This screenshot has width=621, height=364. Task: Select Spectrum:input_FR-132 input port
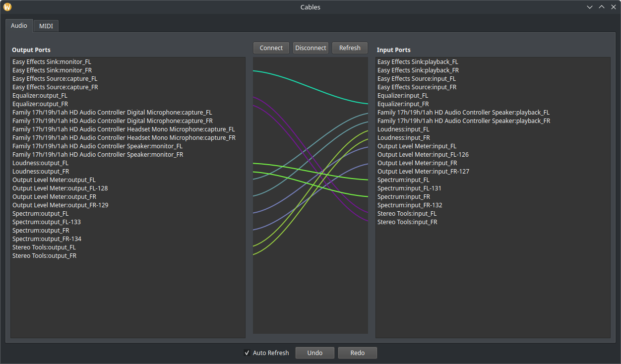pyautogui.click(x=409, y=205)
